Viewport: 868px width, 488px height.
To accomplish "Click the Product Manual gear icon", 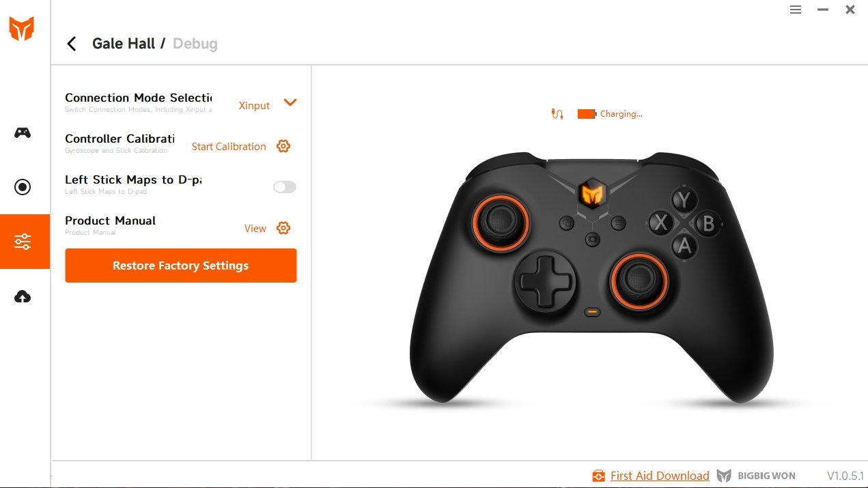I will pyautogui.click(x=283, y=228).
